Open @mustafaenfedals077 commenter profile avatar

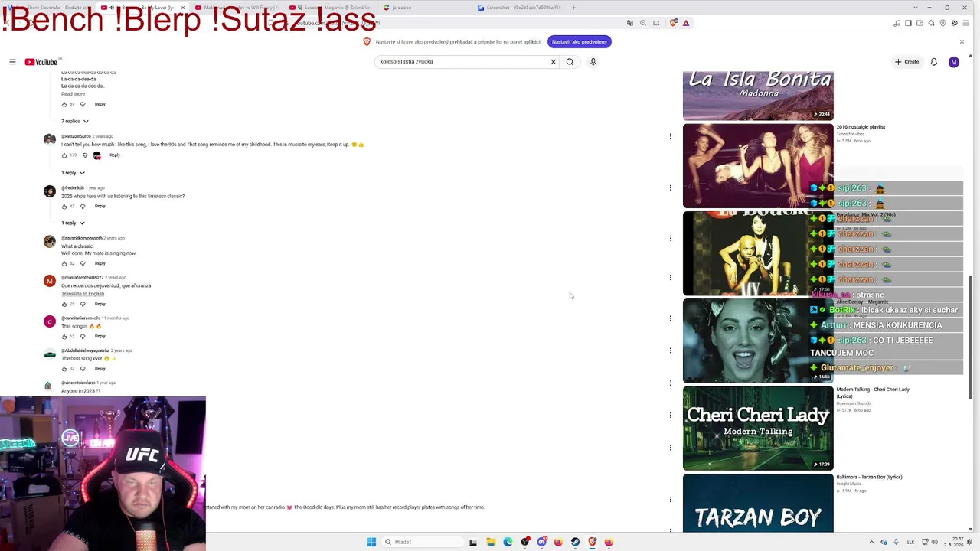pos(50,281)
